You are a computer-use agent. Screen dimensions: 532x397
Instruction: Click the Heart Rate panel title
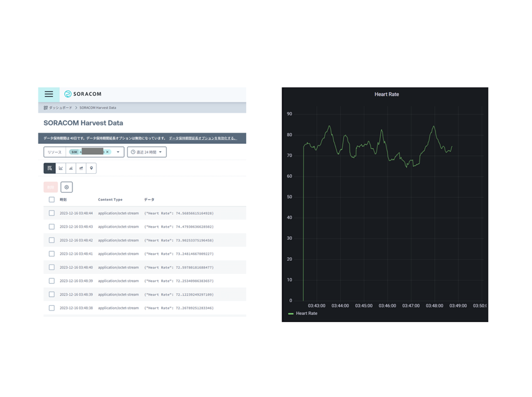point(386,94)
